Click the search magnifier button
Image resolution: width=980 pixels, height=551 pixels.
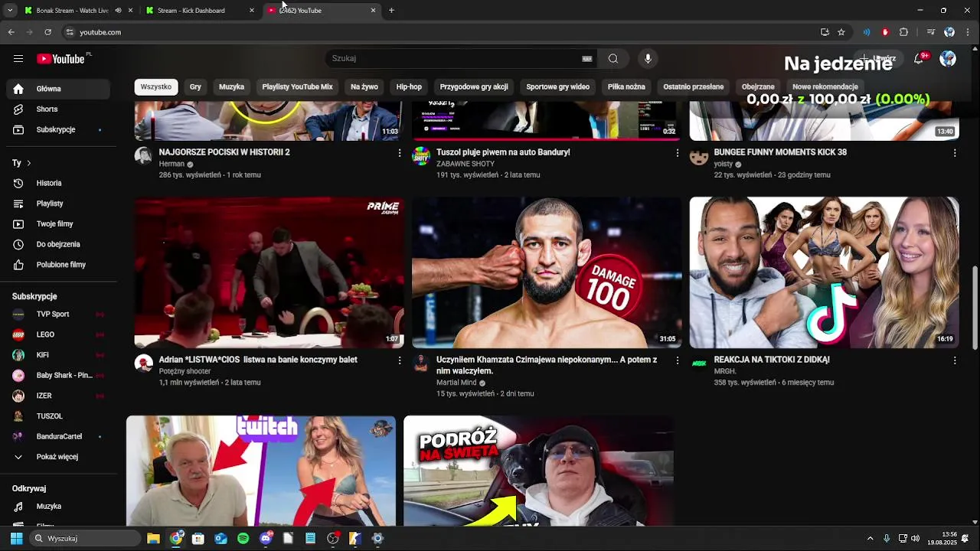[x=612, y=59]
